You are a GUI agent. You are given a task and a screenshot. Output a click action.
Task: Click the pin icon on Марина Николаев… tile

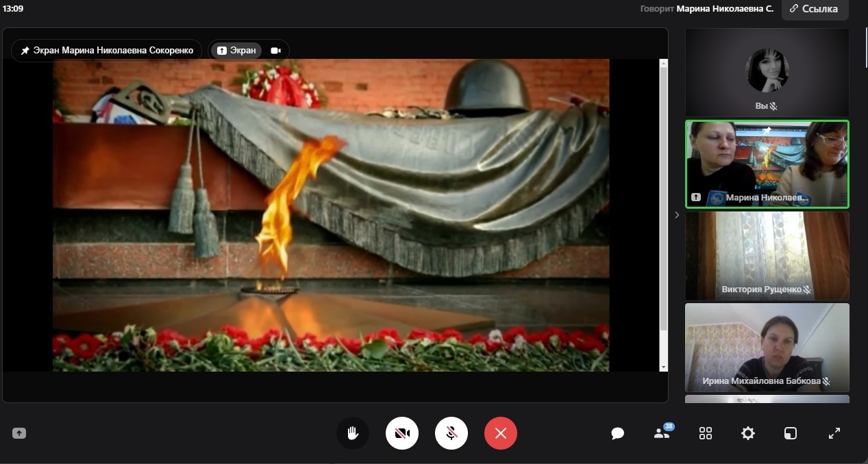[767, 129]
